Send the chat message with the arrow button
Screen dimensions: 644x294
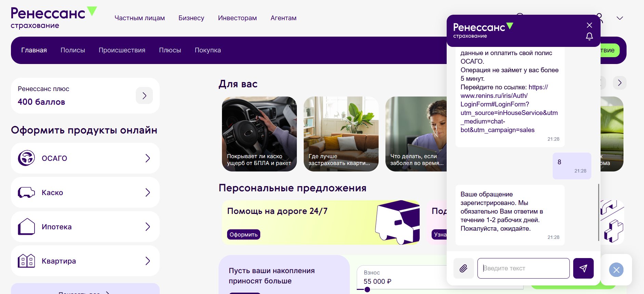[x=583, y=268]
